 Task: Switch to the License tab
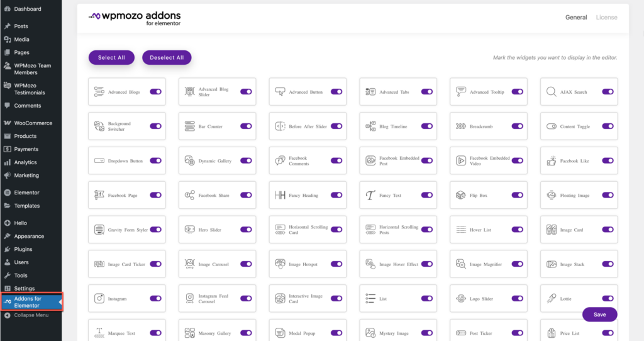coord(606,18)
